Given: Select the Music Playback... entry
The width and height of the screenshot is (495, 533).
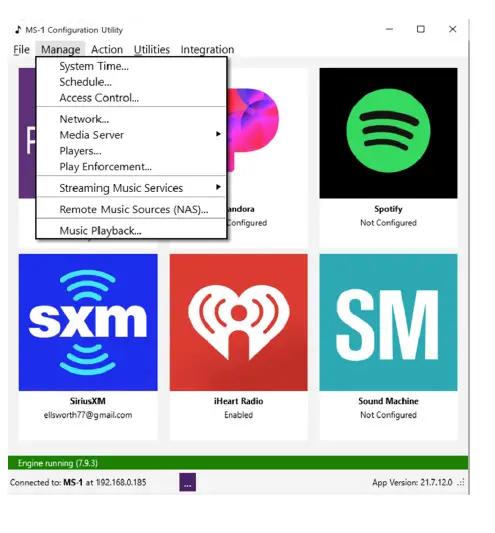Looking at the screenshot, I should 131,230.
